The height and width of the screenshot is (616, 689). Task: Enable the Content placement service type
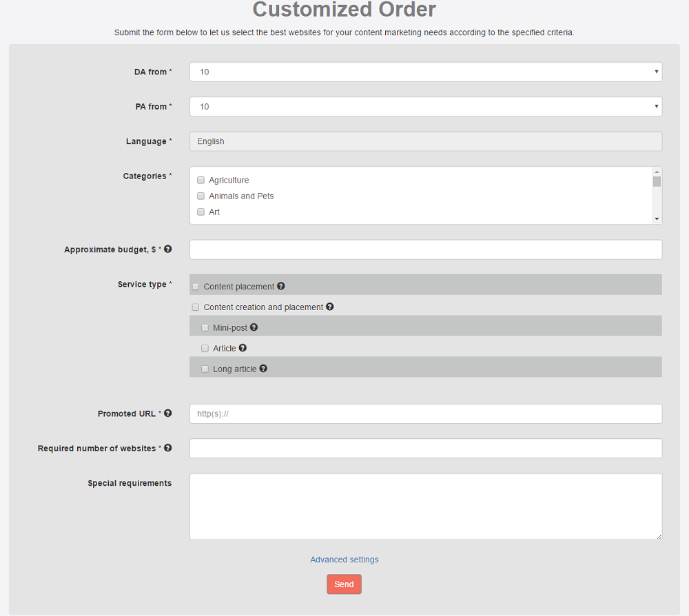(196, 287)
